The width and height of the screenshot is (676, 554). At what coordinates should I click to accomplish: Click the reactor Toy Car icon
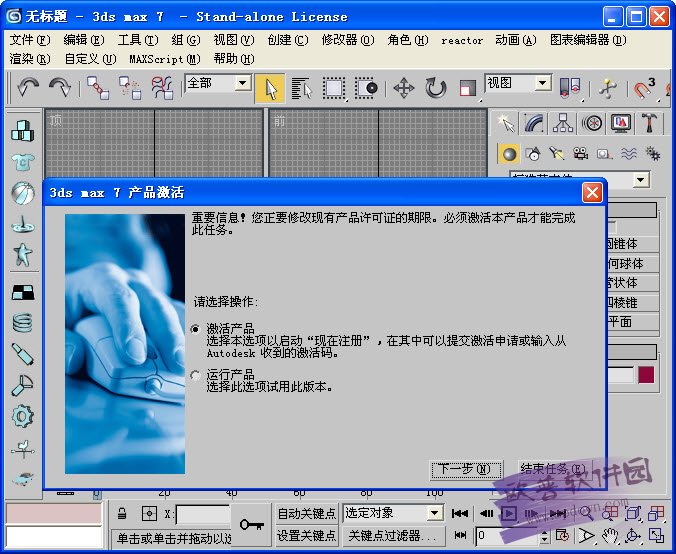(x=22, y=478)
